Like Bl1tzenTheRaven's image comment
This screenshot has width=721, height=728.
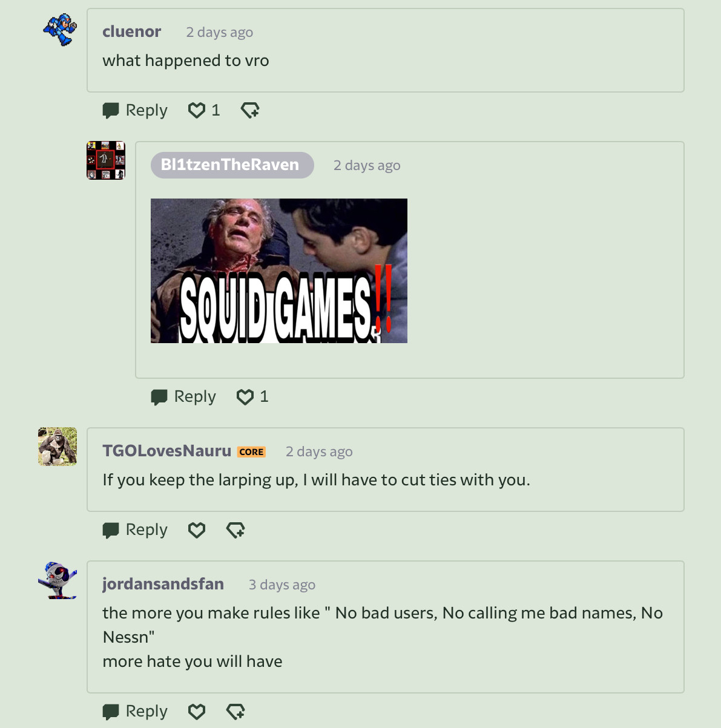click(245, 396)
